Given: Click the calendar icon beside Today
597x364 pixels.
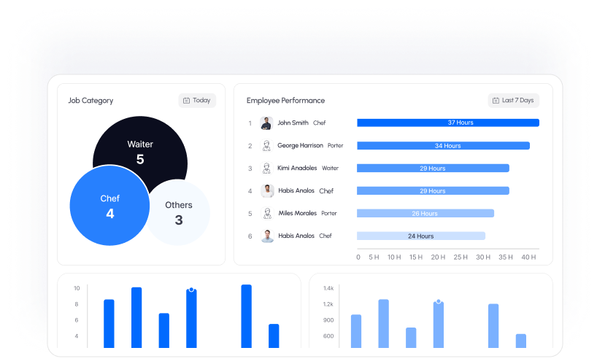Looking at the screenshot, I should point(186,101).
